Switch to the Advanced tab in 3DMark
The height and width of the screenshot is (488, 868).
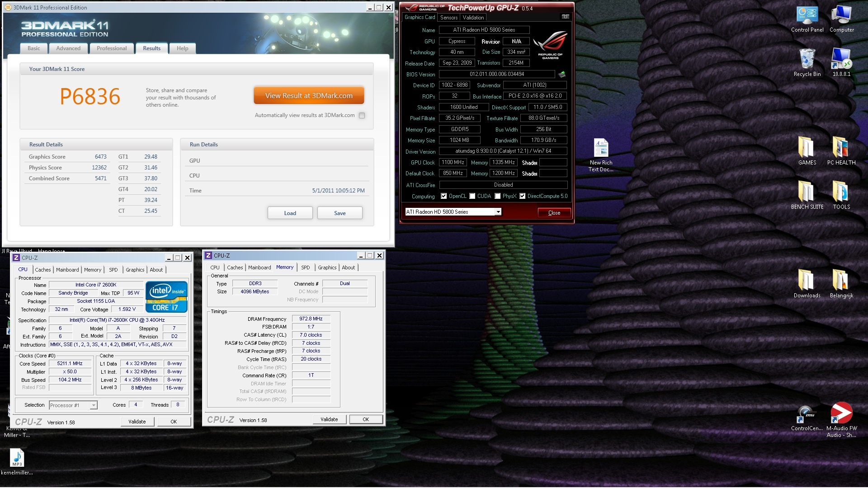pos(68,48)
